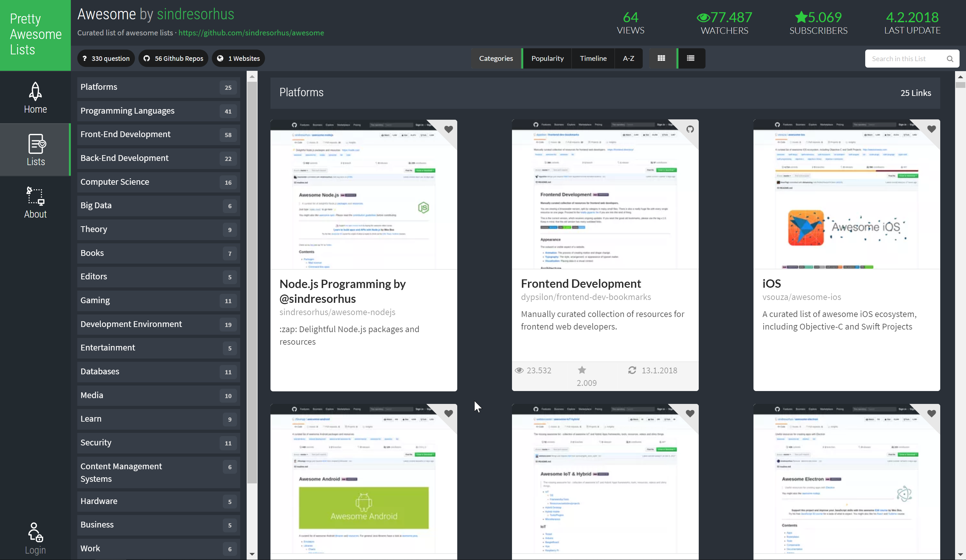
Task: Select the Work category
Action: (158, 549)
